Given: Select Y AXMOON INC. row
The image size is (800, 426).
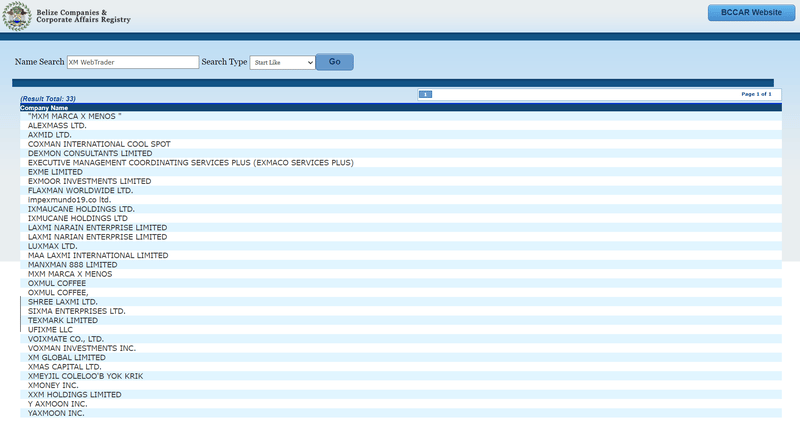Looking at the screenshot, I should 401,404.
